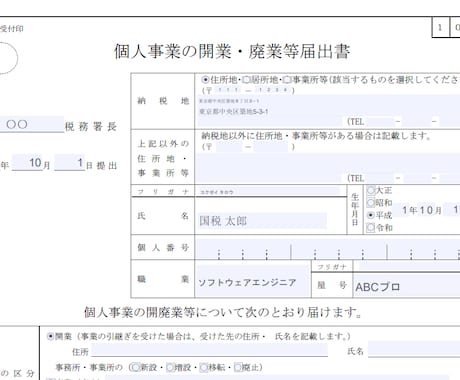
Task: Select the 令和 era radio button
Action: click(371, 228)
